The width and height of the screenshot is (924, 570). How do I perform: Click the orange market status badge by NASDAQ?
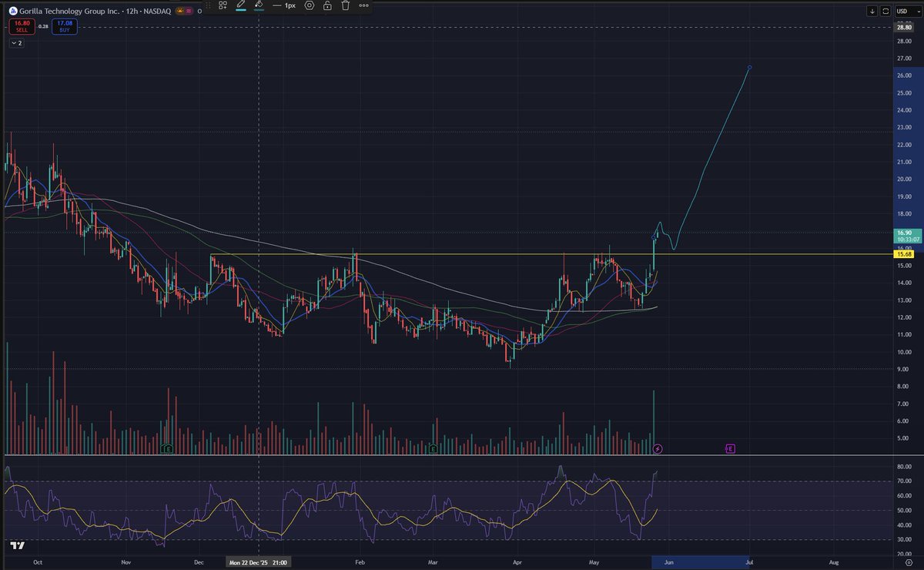pyautogui.click(x=182, y=12)
